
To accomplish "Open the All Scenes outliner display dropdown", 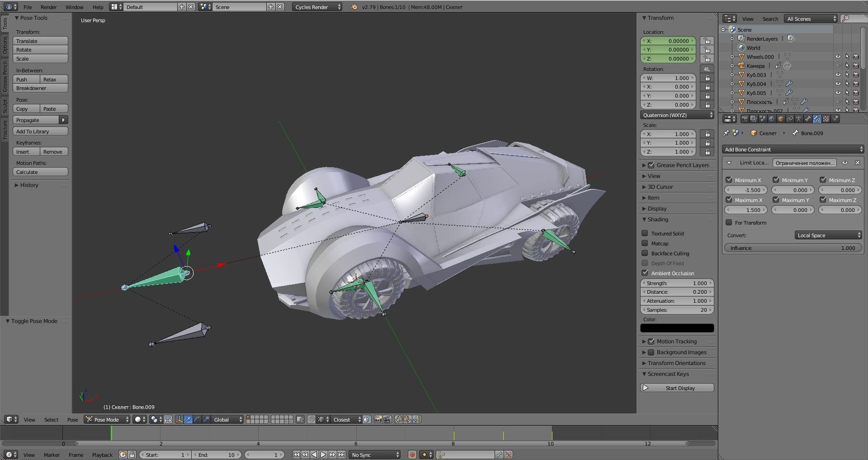I will 811,19.
